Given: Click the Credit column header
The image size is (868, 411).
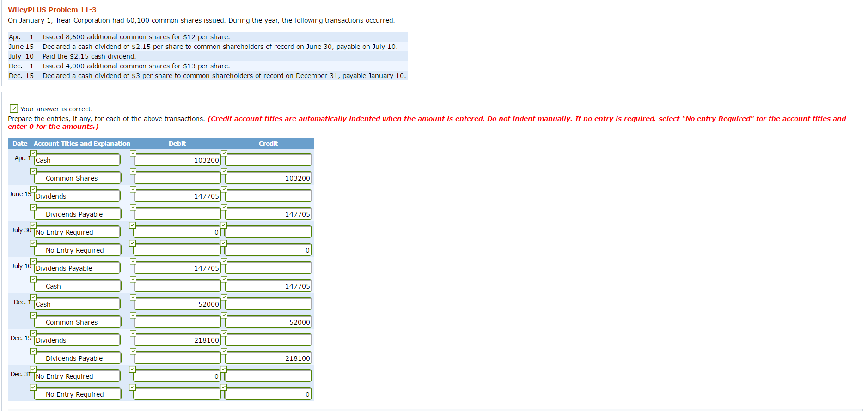Looking at the screenshot, I should [268, 144].
